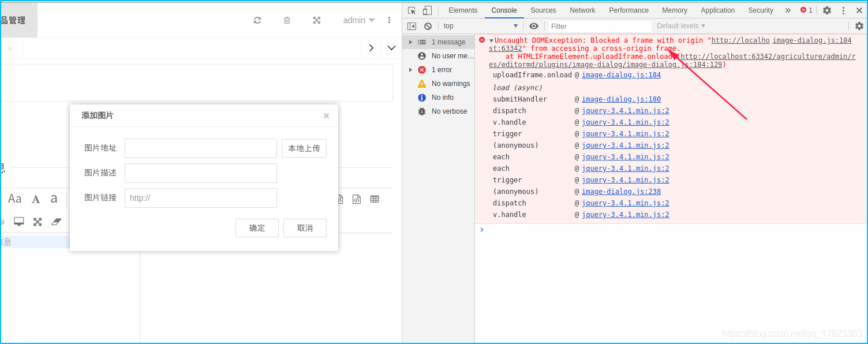This screenshot has width=868, height=344.
Task: Click the 图片地址 input field
Action: pyautogui.click(x=201, y=148)
